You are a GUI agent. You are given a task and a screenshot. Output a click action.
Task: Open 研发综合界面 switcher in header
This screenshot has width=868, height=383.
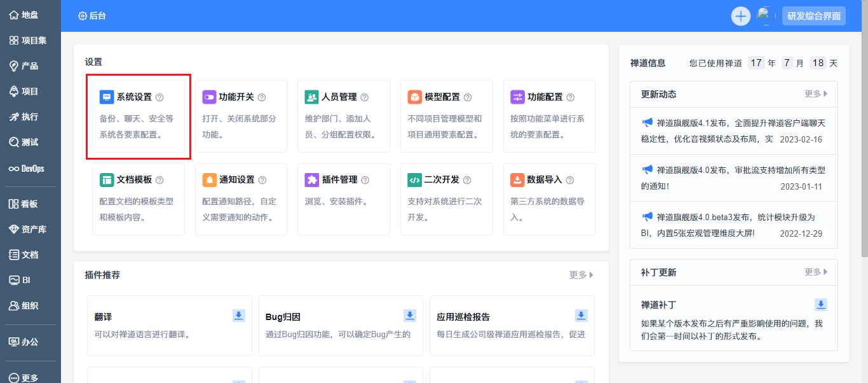813,16
